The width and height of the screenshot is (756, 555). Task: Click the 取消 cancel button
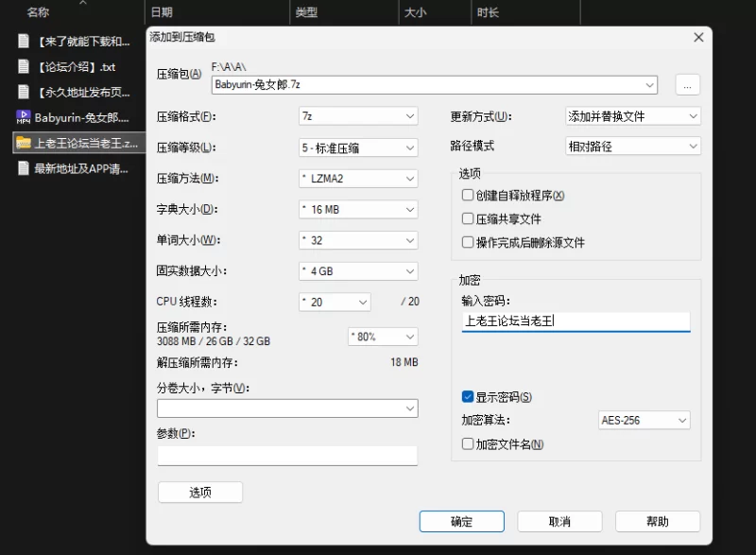pyautogui.click(x=559, y=521)
